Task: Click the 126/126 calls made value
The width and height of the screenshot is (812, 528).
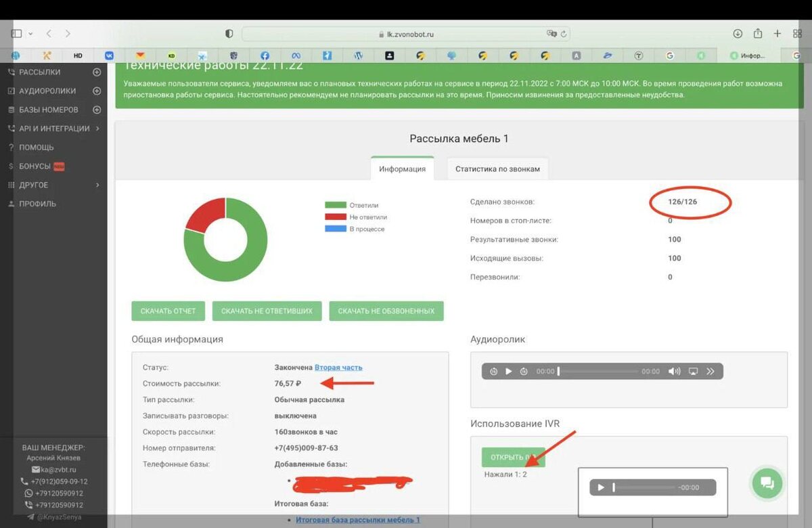Action: point(682,202)
